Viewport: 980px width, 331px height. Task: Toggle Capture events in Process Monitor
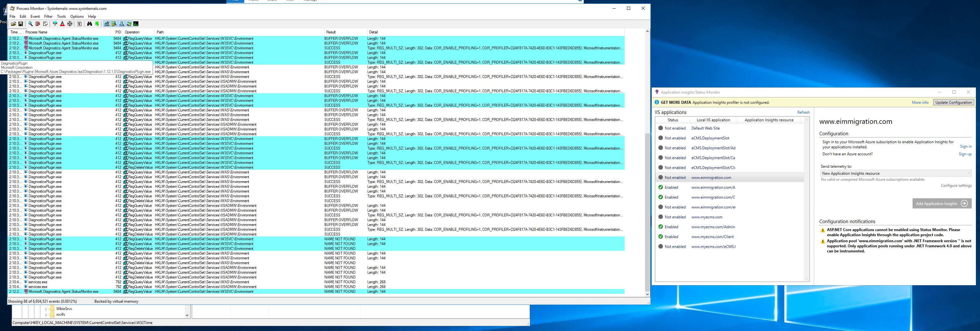point(31,24)
